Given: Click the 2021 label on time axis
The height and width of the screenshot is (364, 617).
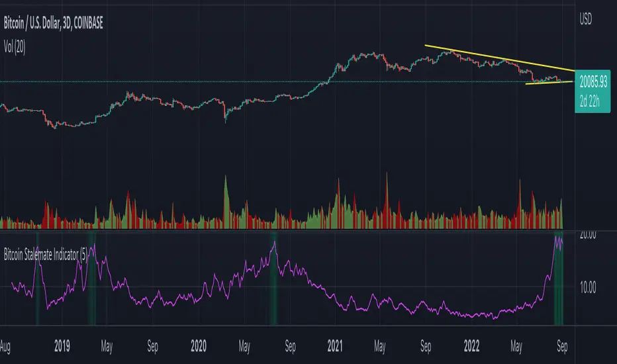Looking at the screenshot, I should click(x=335, y=346).
